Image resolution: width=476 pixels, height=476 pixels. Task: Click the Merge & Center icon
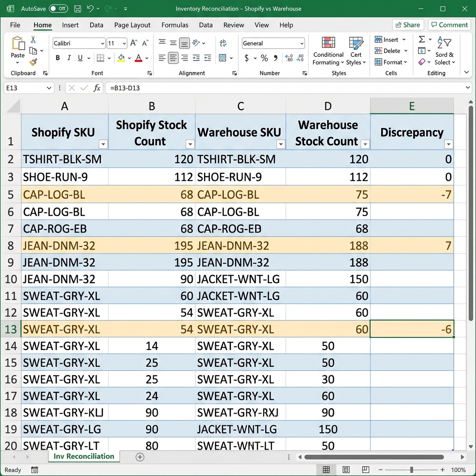[223, 58]
